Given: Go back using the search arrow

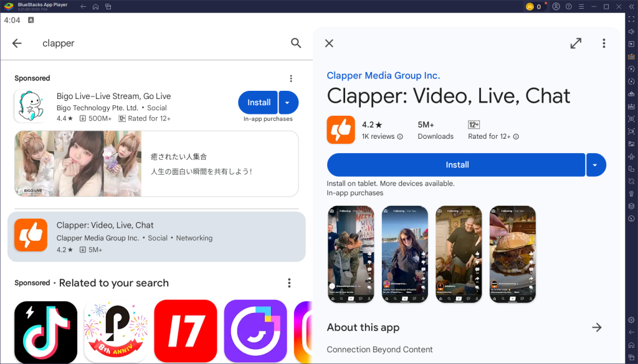Looking at the screenshot, I should click(x=17, y=43).
